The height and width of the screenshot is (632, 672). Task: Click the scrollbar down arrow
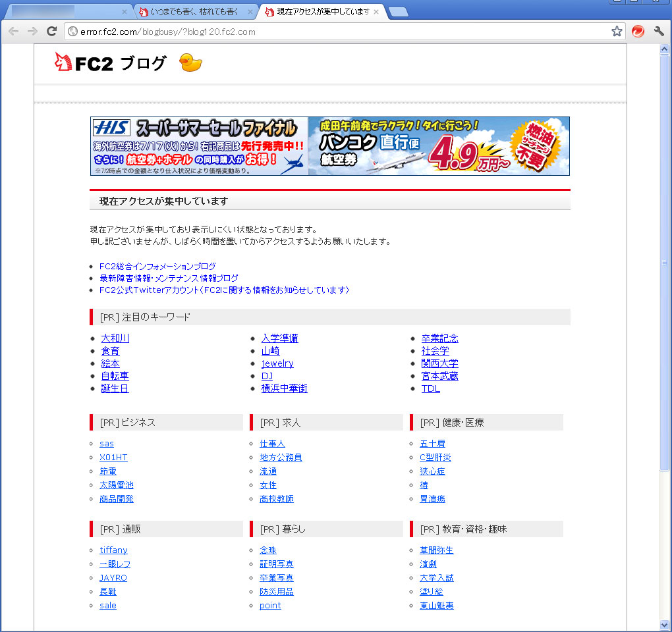[x=664, y=625]
